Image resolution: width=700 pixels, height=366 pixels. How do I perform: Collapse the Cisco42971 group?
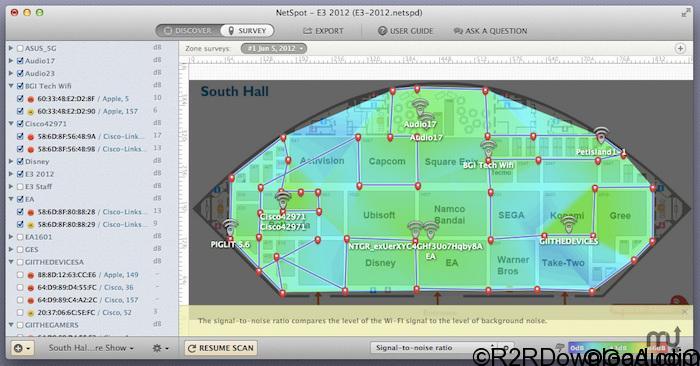[x=11, y=124]
